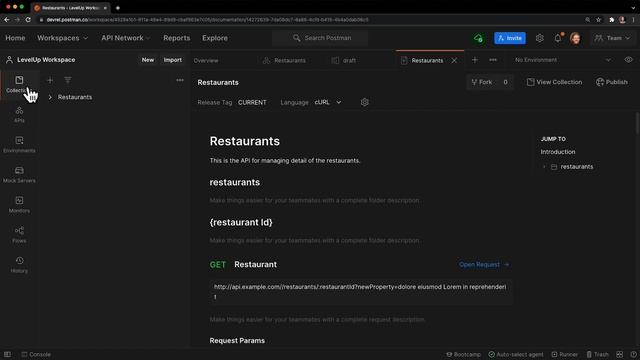Open tab actions ellipsis menu

click(493, 60)
